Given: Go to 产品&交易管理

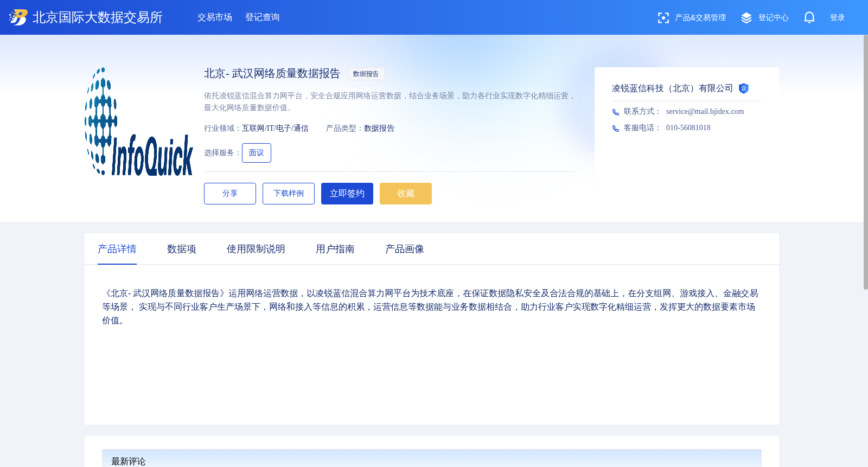Looking at the screenshot, I should pos(700,18).
